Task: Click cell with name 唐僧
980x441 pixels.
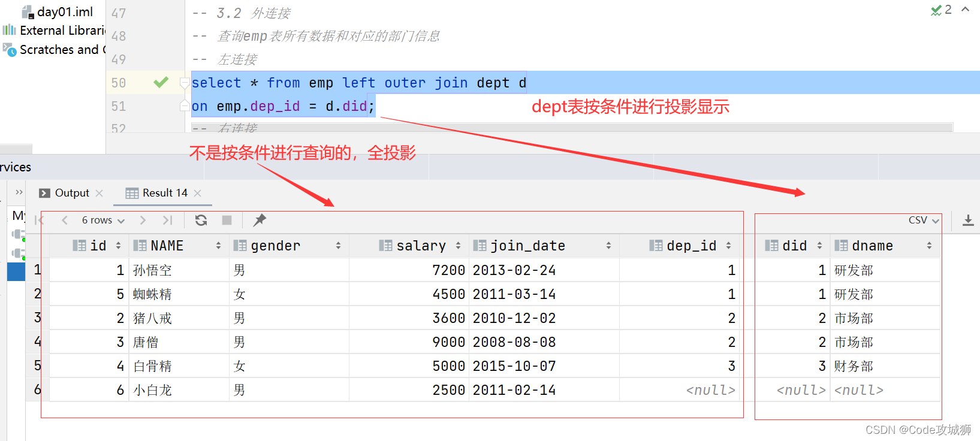Action: (x=179, y=342)
